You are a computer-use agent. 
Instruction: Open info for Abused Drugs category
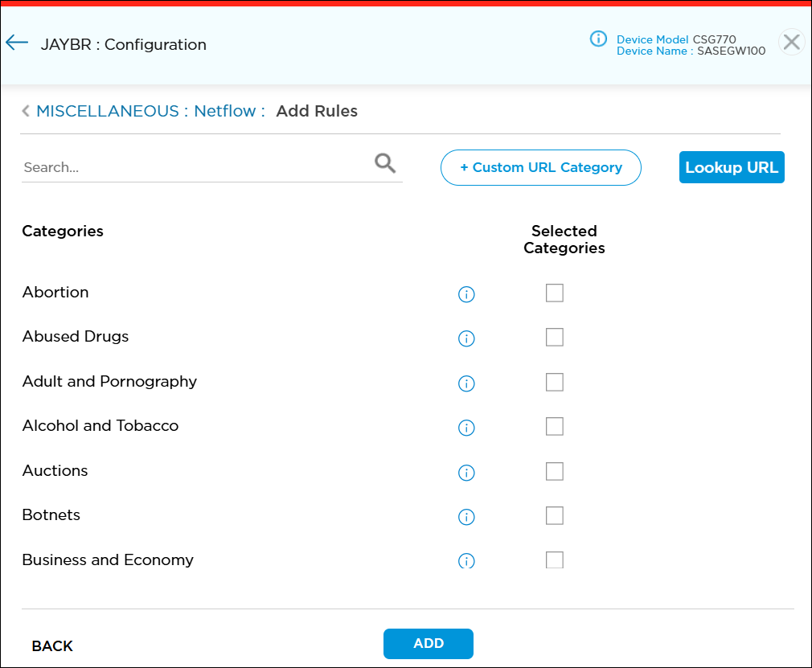click(x=466, y=338)
